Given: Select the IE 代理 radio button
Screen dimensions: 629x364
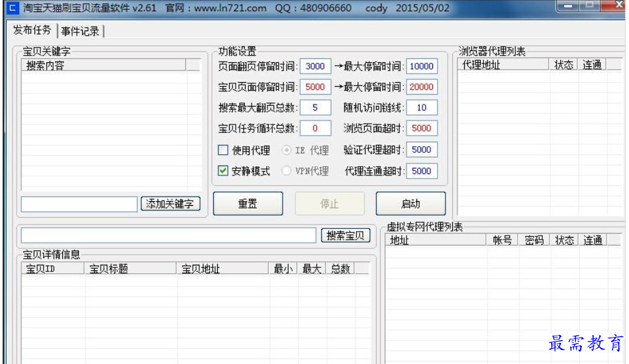Looking at the screenshot, I should coord(287,150).
